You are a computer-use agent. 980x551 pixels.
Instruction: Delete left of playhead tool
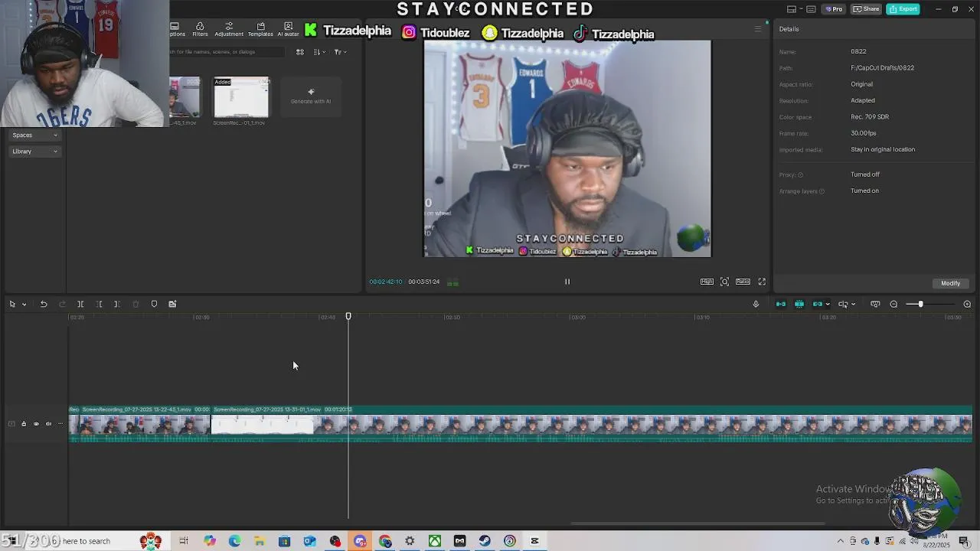pos(99,305)
